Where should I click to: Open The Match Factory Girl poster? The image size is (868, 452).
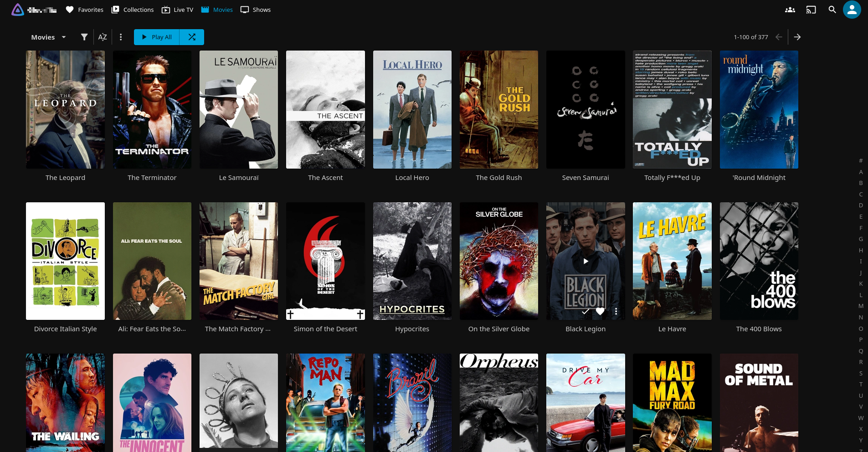[x=239, y=261]
